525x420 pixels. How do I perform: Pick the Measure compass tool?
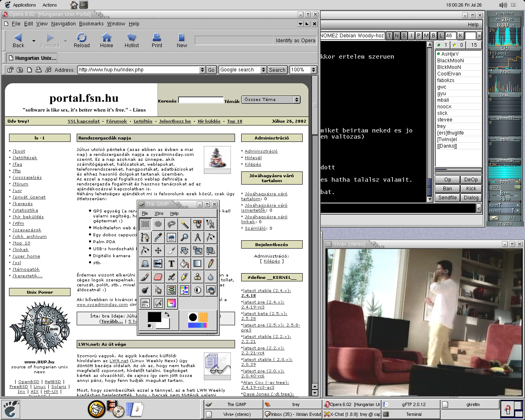pos(198,237)
